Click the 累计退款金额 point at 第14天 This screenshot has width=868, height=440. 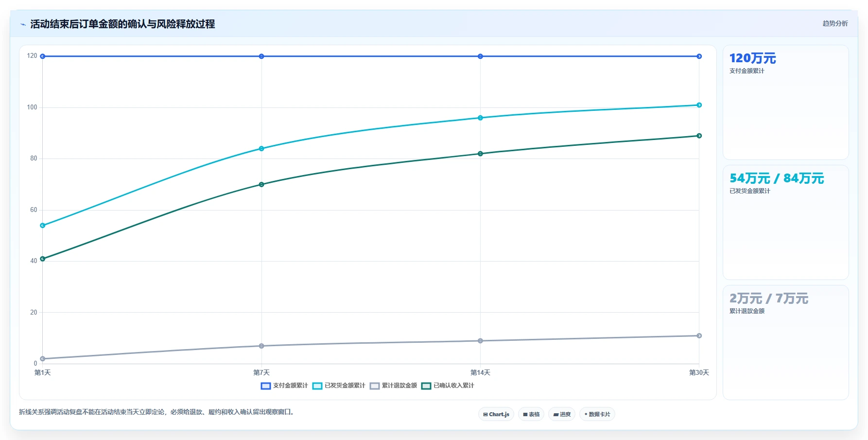480,341
